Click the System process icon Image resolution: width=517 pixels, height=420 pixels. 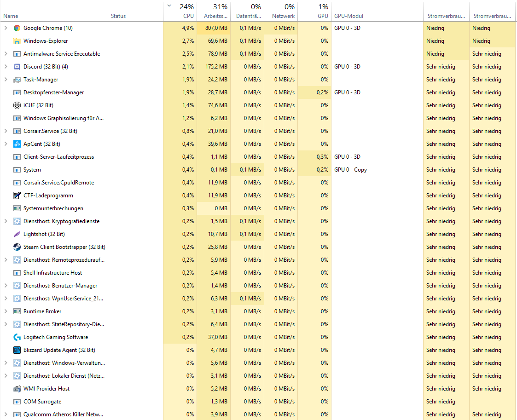pyautogui.click(x=17, y=170)
